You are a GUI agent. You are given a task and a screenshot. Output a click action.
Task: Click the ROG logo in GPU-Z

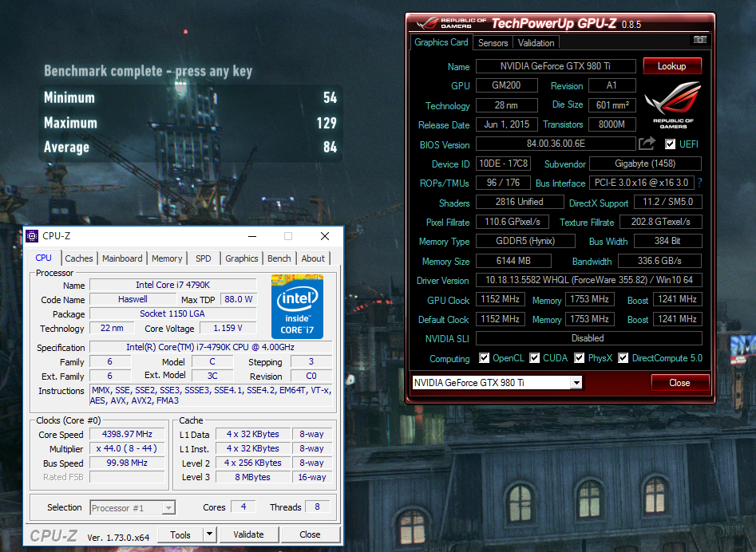[x=673, y=104]
